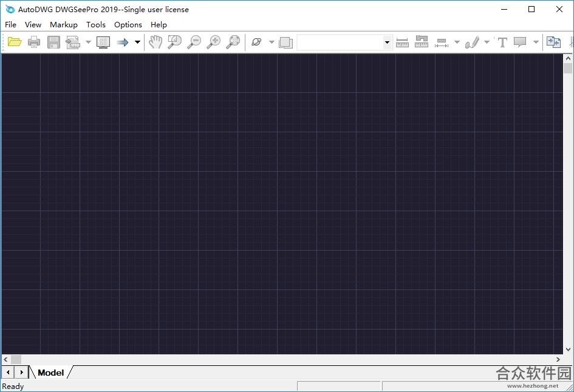Screen dimensions: 574x392
Task: Click the measure length ruler icon
Action: [x=402, y=42]
